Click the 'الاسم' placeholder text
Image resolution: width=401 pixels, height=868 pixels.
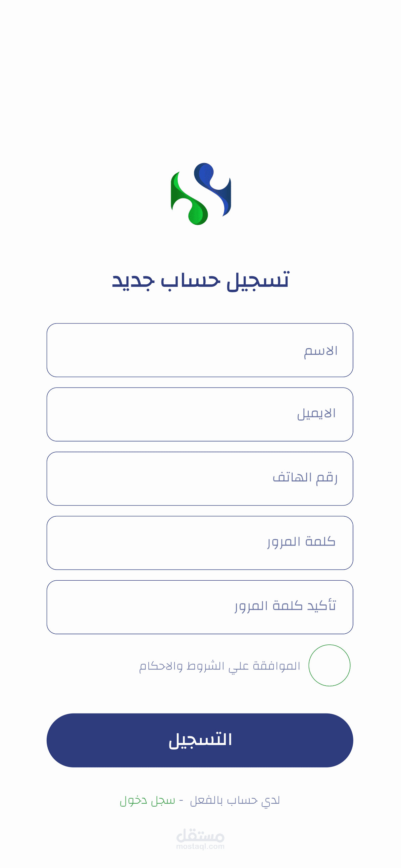320,351
